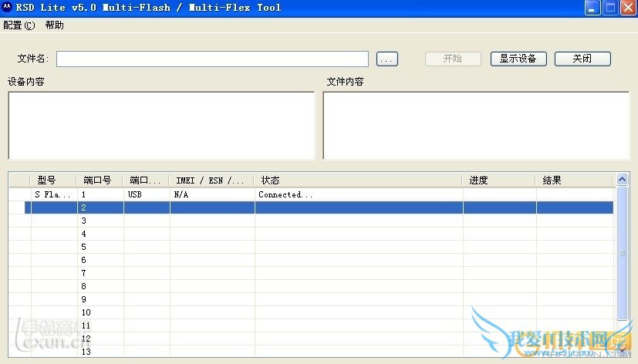Minimize the RSD Lite window
The width and height of the screenshot is (638, 364).
tap(592, 8)
